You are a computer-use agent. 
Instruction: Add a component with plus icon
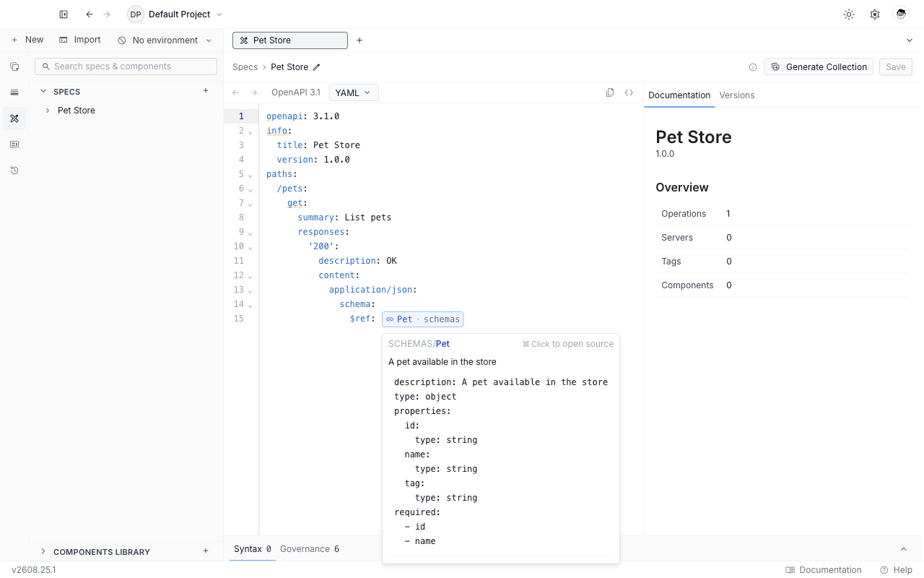pyautogui.click(x=206, y=551)
